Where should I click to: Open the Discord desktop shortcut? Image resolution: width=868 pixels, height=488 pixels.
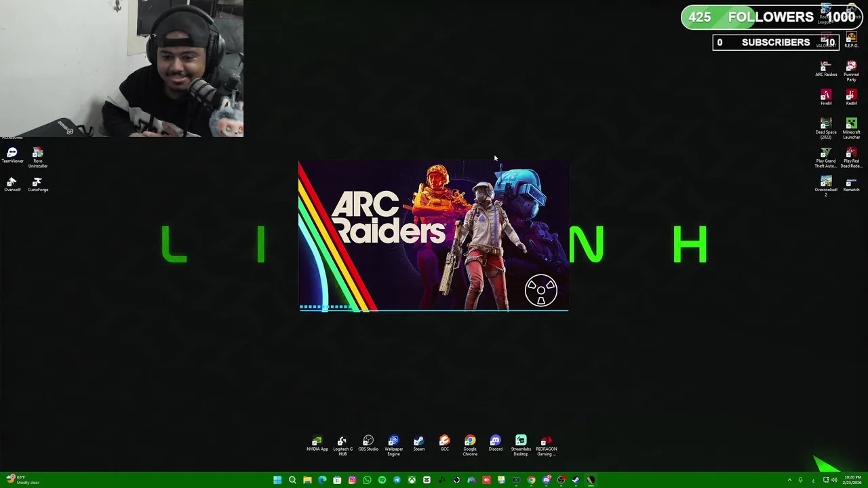pyautogui.click(x=496, y=443)
